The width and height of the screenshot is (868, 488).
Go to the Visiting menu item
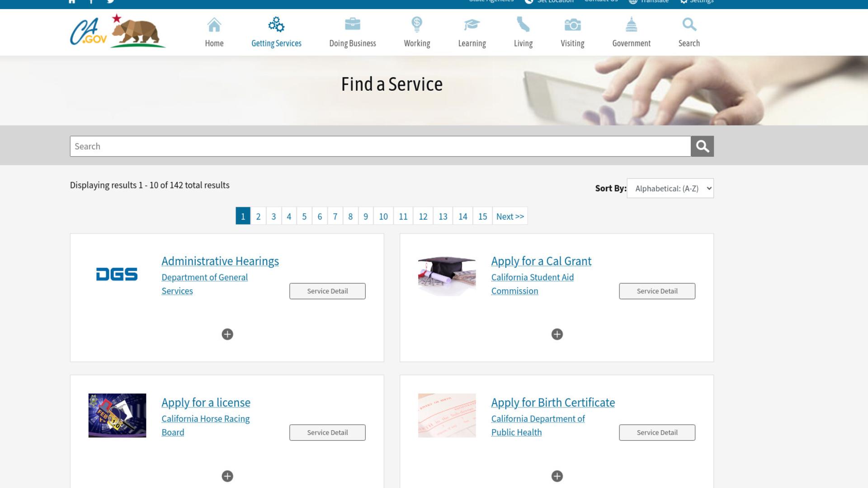pos(572,33)
